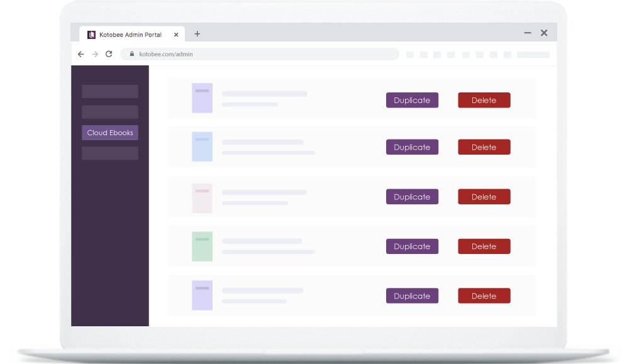
Task: Click the sidebar item above Cloud Ebooks
Action: pyautogui.click(x=109, y=111)
